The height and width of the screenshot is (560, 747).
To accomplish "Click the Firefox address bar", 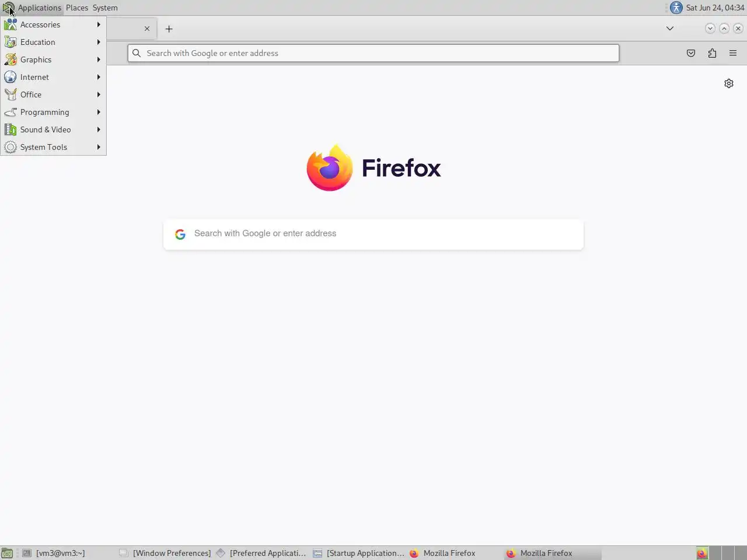I will [x=373, y=53].
